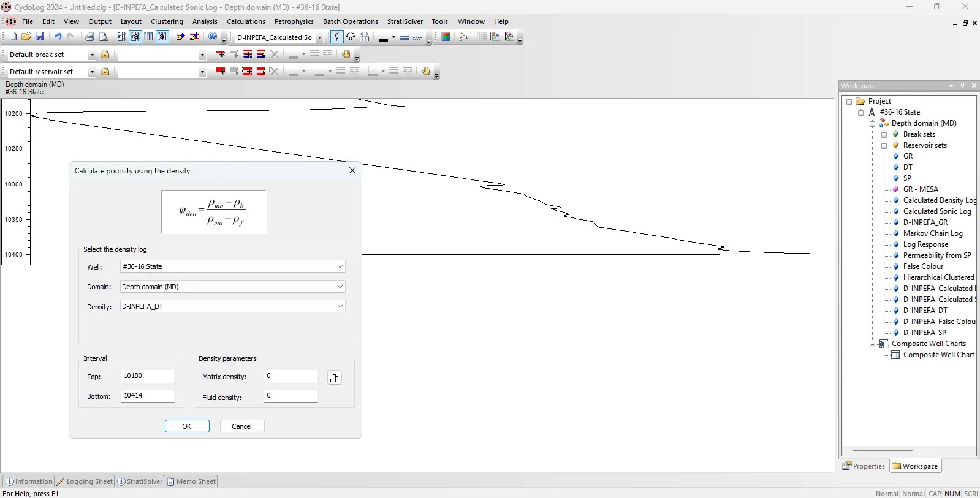Open the Domain dropdown showing Depth domain
980x498 pixels.
pyautogui.click(x=340, y=287)
